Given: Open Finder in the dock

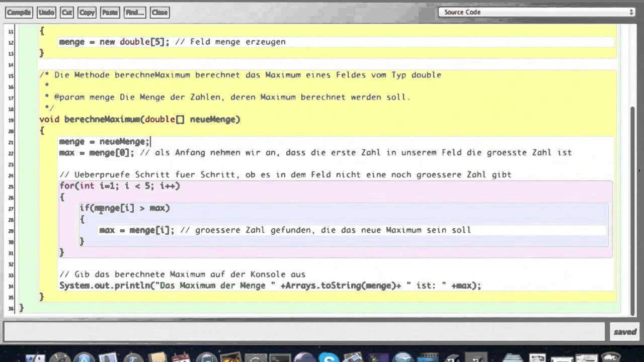Looking at the screenshot, I should point(35,358).
